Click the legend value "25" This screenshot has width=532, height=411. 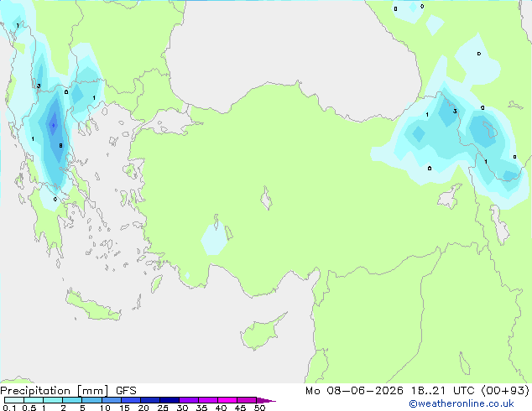coord(163,408)
